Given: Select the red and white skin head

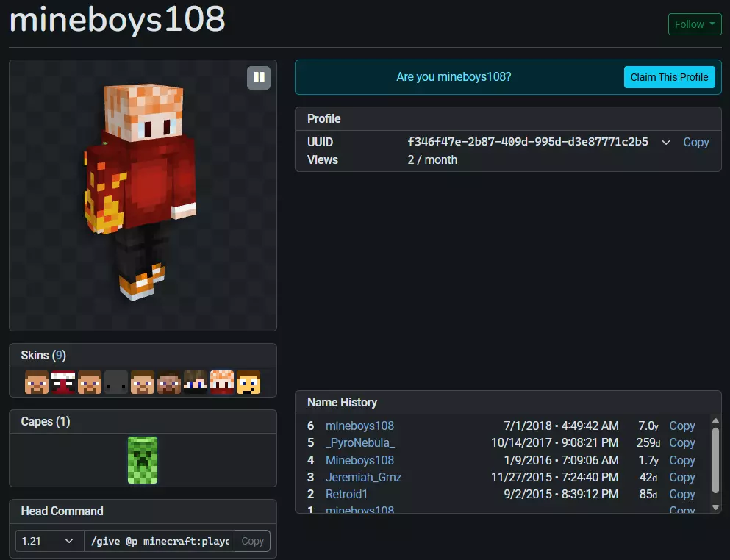Looking at the screenshot, I should tap(63, 382).
